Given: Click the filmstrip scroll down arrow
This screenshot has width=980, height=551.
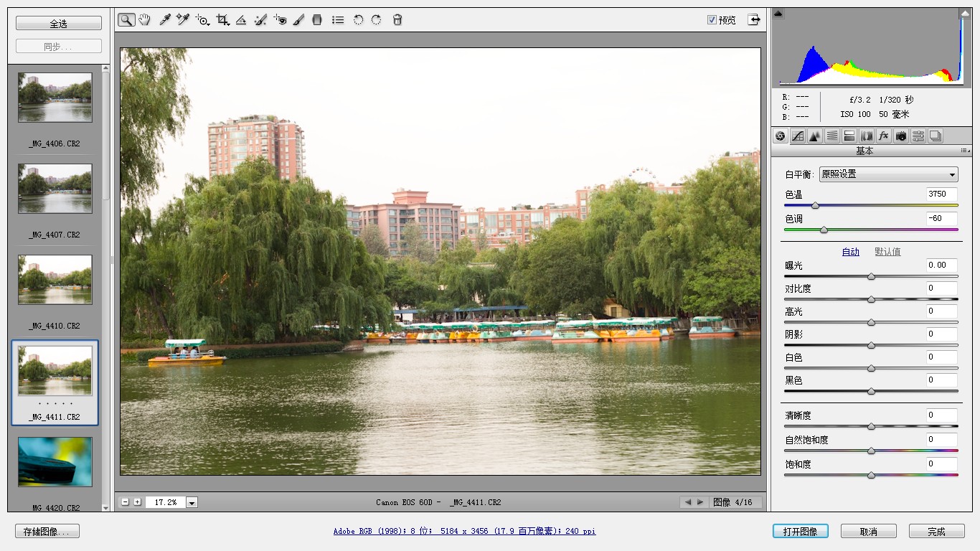Looking at the screenshot, I should coord(106,507).
